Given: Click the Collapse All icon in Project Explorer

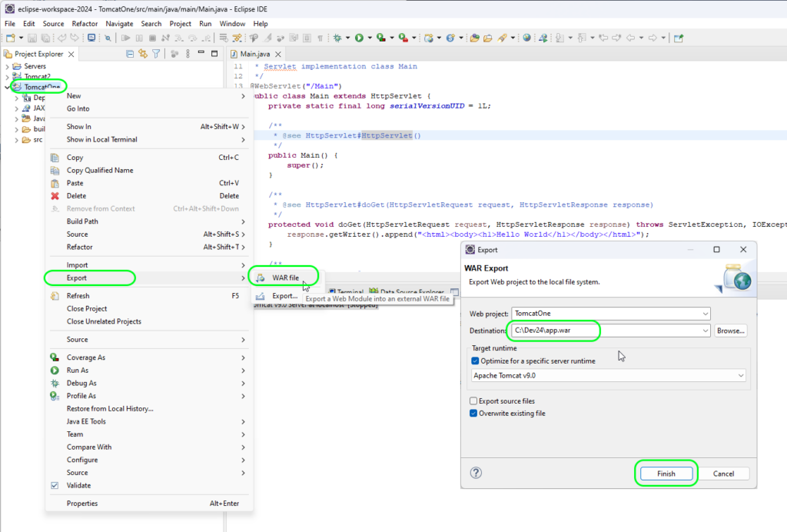Looking at the screenshot, I should (130, 54).
